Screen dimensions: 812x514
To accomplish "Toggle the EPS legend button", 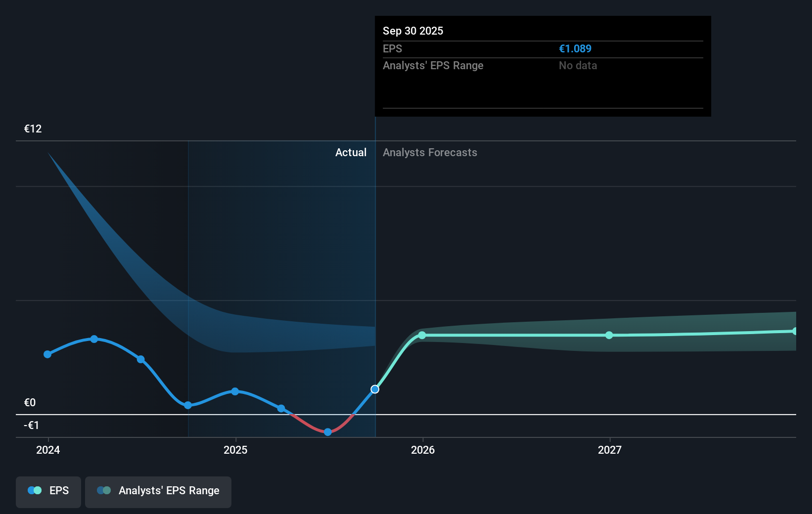I will (48, 492).
